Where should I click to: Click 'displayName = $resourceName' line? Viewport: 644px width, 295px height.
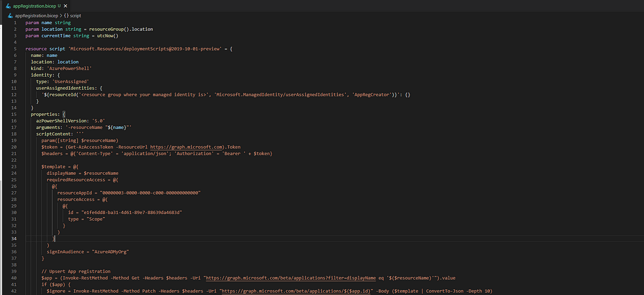point(82,173)
